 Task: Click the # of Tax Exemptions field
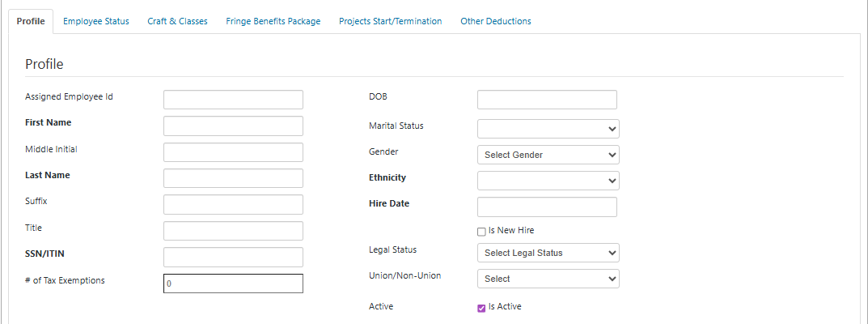(x=233, y=283)
